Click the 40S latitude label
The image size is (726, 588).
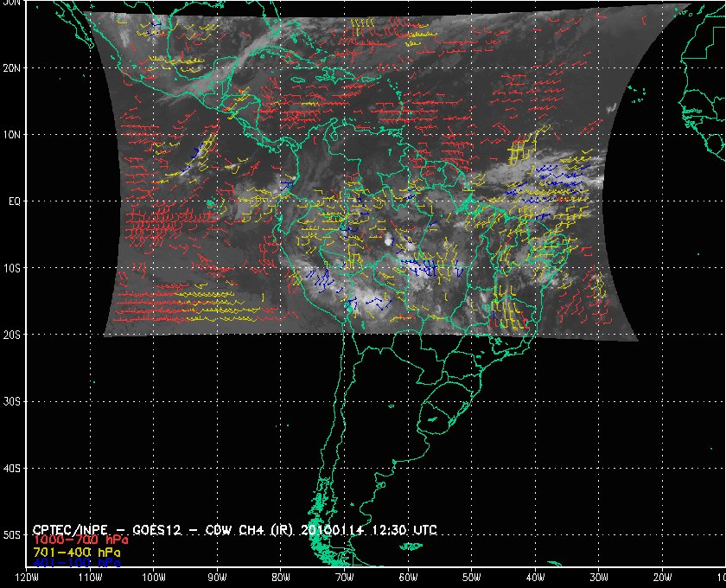click(11, 468)
